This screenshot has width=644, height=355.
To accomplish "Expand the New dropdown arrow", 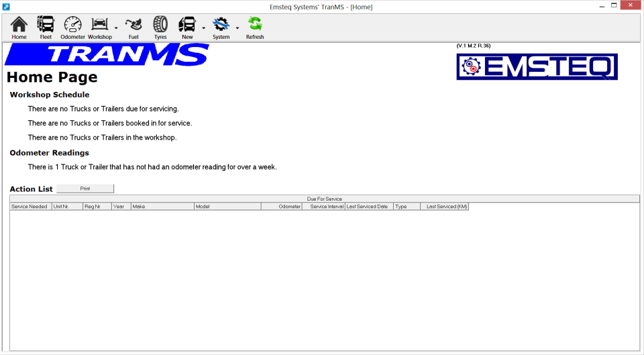I will point(203,28).
